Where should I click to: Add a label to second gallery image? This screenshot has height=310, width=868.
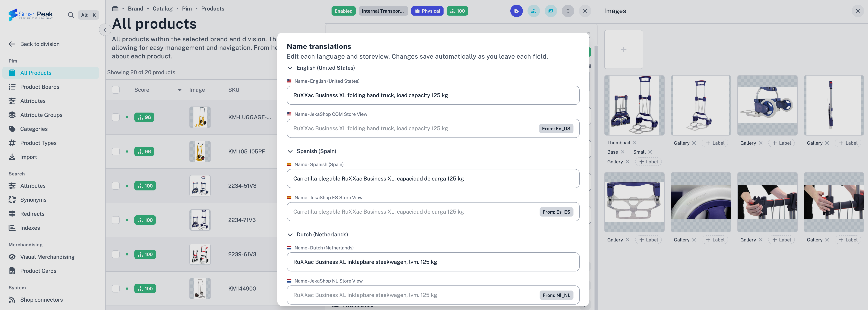[x=715, y=143]
